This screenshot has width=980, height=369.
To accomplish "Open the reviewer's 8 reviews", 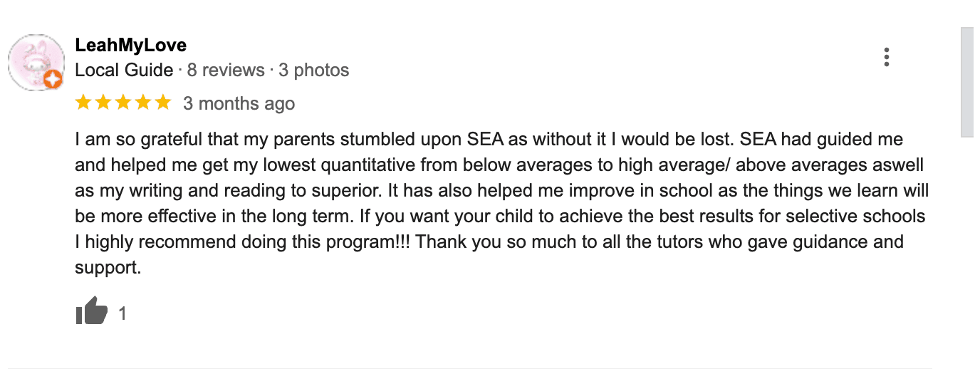I will [x=225, y=70].
